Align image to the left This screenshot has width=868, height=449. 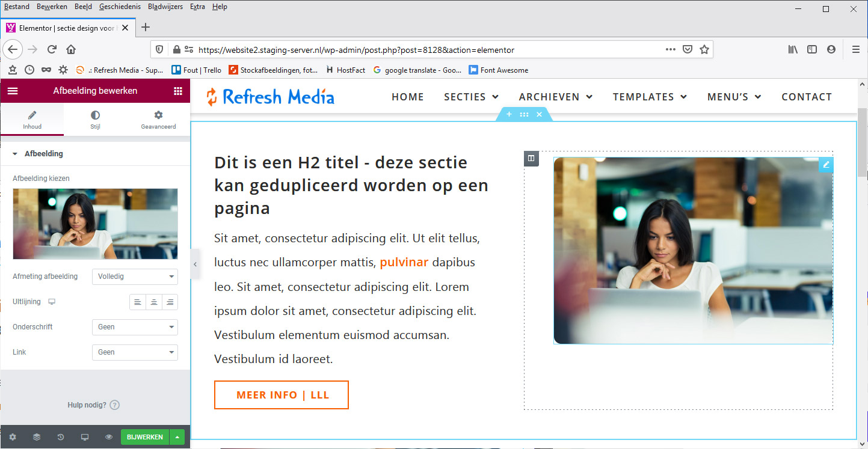pyautogui.click(x=138, y=302)
